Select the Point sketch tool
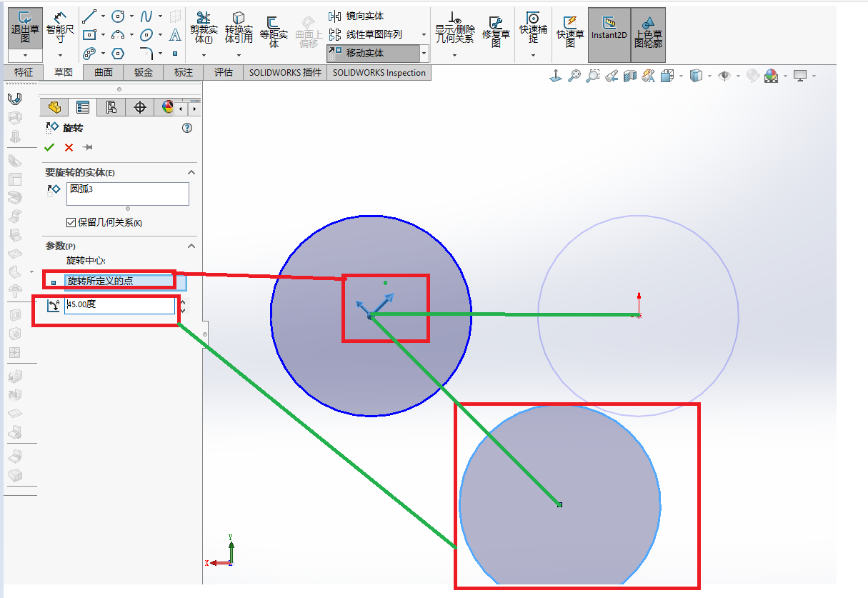Image resolution: width=868 pixels, height=598 pixels. click(x=175, y=53)
